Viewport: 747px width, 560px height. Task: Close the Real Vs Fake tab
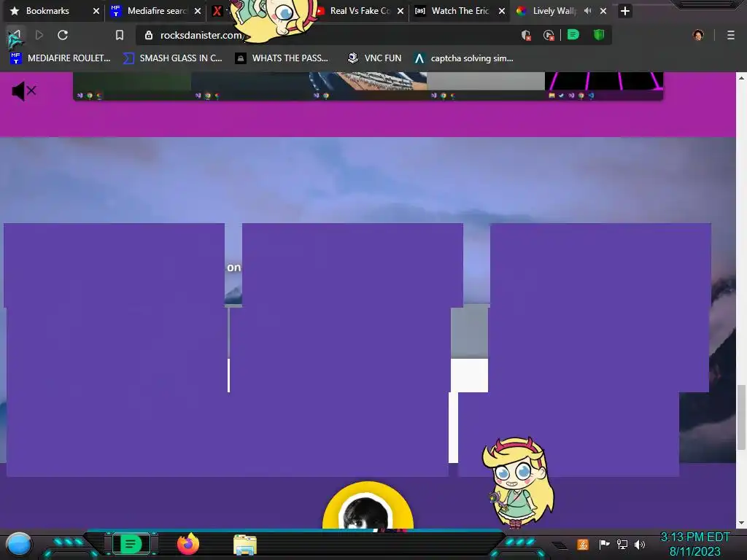[x=400, y=11]
